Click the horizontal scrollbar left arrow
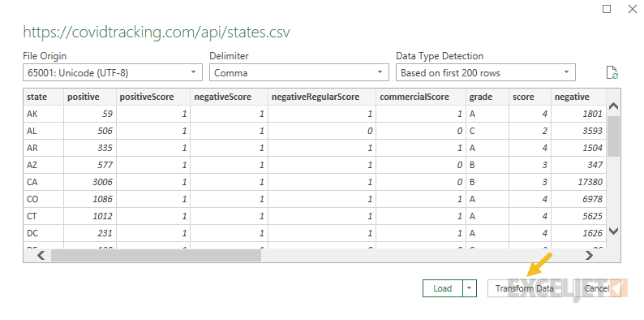This screenshot has width=644, height=320. [x=41, y=256]
